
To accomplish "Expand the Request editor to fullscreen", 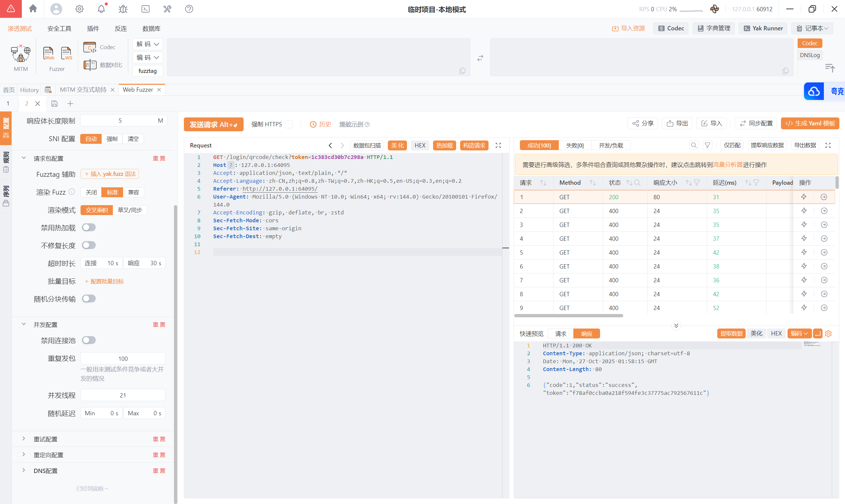I will 498,145.
